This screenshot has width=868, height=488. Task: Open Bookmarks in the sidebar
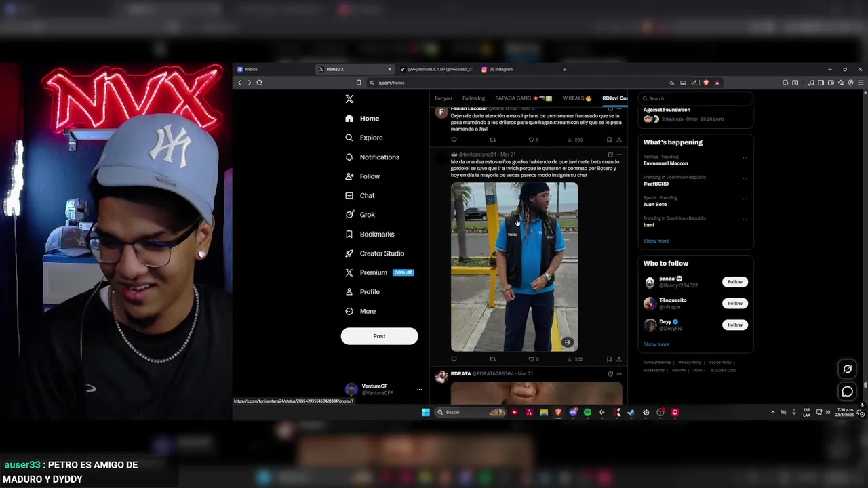[x=370, y=235]
